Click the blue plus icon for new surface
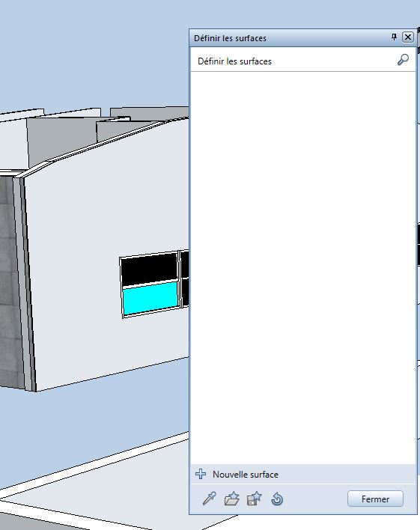The height and width of the screenshot is (530, 420). pyautogui.click(x=201, y=474)
